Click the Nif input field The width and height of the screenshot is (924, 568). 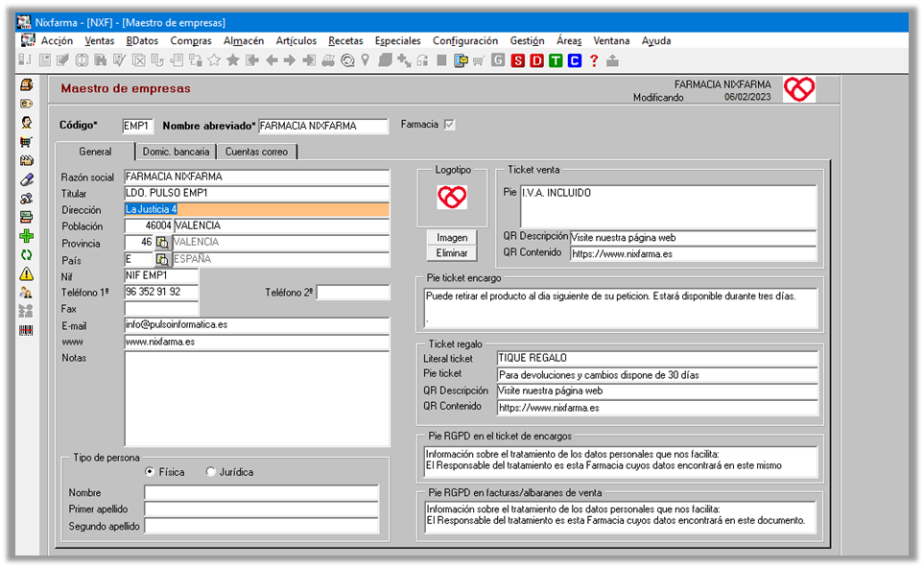point(161,275)
